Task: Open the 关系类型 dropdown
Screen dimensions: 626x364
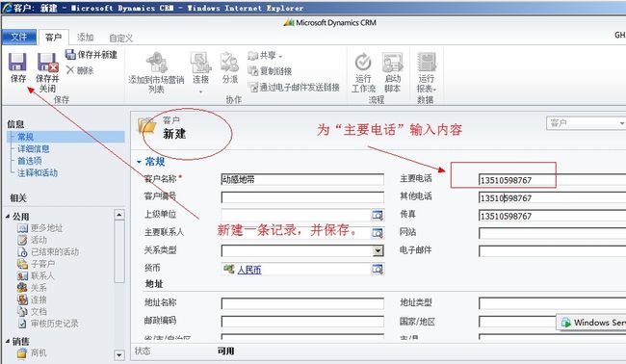Action: click(x=378, y=250)
